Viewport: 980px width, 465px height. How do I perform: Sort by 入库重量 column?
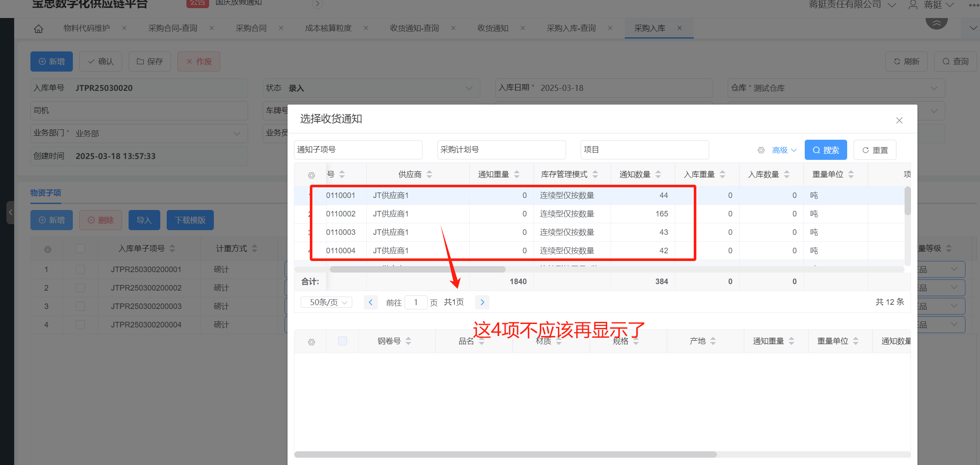[722, 174]
